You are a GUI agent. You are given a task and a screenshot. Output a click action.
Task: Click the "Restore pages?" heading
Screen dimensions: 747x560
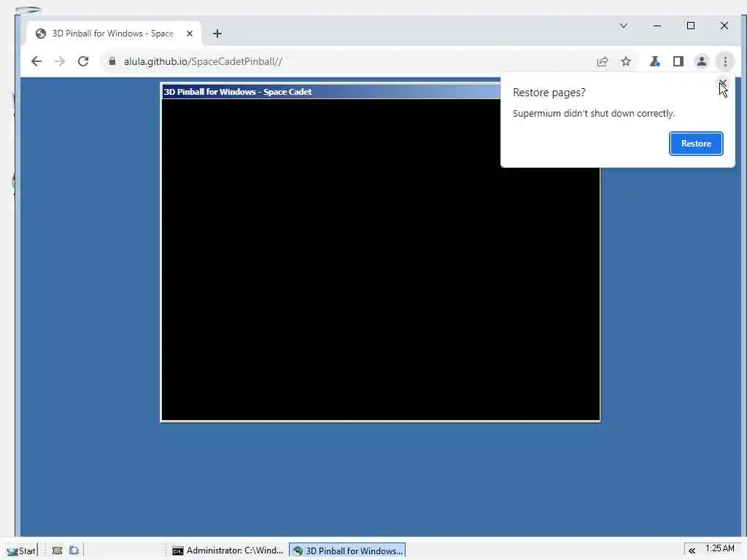coord(549,93)
